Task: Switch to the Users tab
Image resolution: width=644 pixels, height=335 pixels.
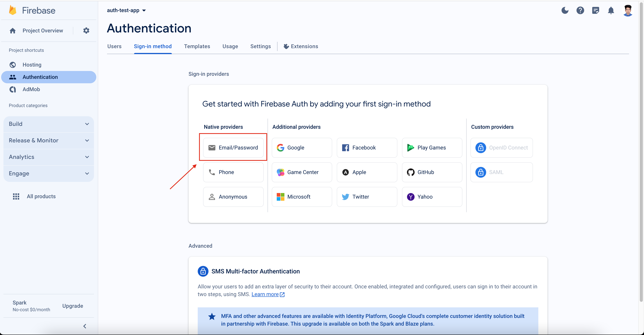Action: point(114,46)
